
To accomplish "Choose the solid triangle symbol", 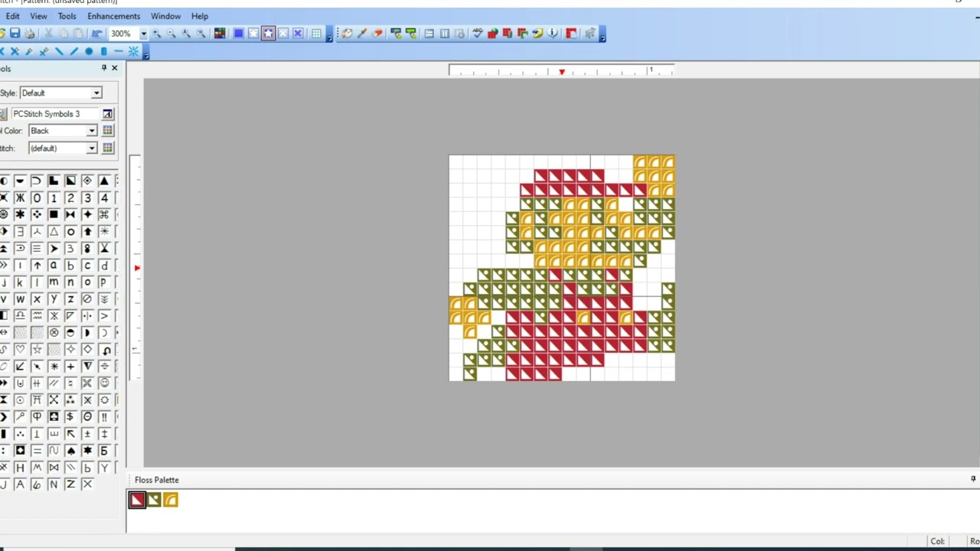I will coord(104,181).
